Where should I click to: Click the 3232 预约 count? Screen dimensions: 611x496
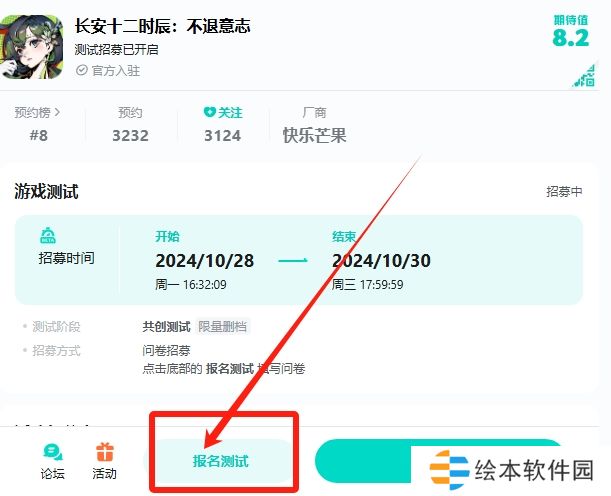pos(130,135)
